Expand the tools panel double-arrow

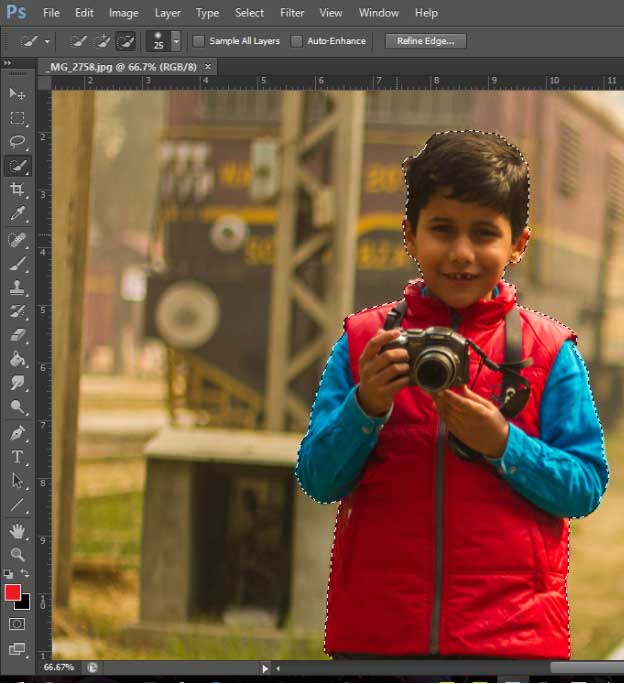tap(7, 63)
